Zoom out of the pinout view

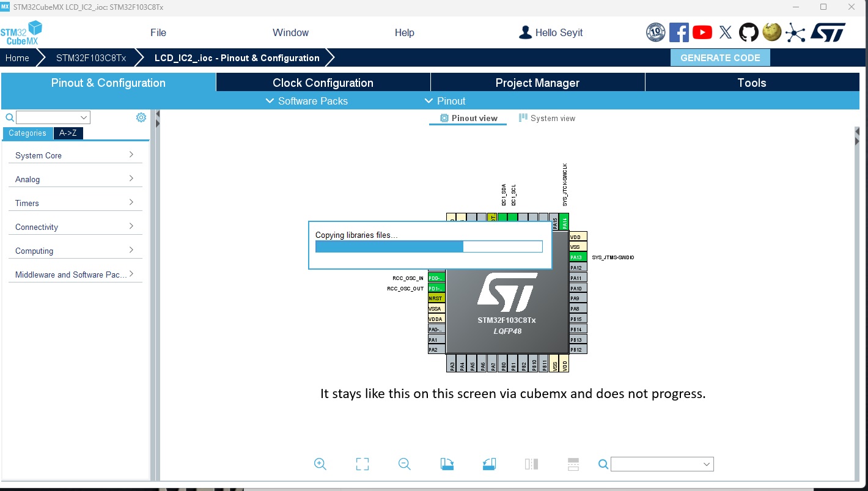404,463
